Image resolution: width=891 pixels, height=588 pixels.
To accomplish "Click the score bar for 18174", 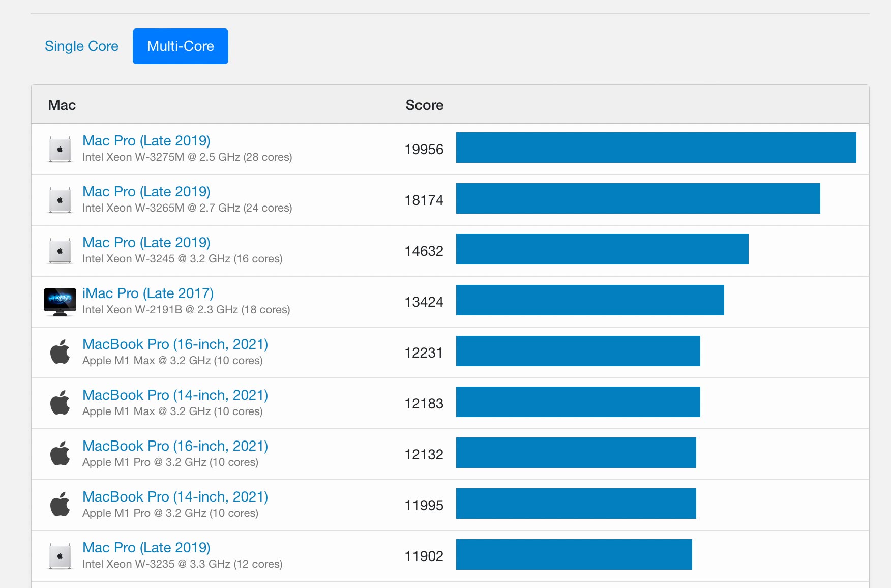I will (x=638, y=198).
